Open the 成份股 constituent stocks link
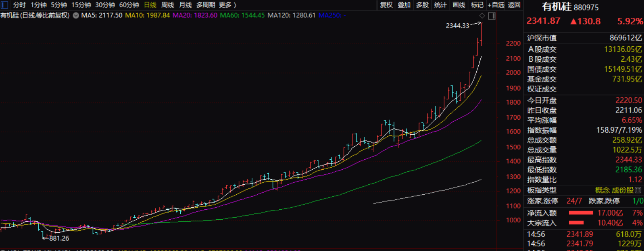 point(622,191)
